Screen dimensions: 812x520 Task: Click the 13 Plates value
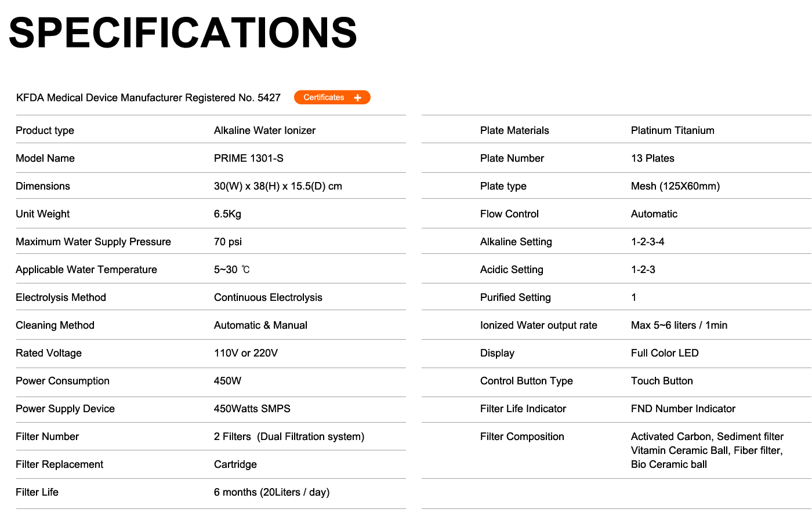click(x=652, y=158)
